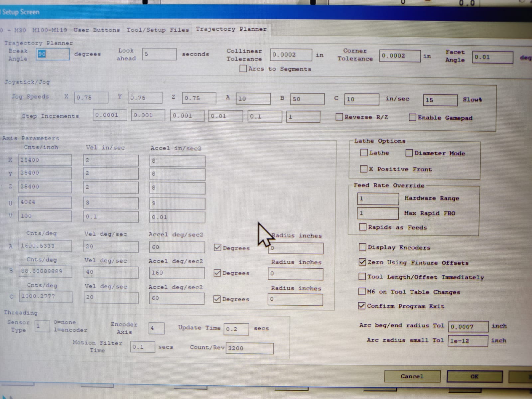Enable the Gamepad checkbox
Screen dimensions: 532x399
coord(413,117)
